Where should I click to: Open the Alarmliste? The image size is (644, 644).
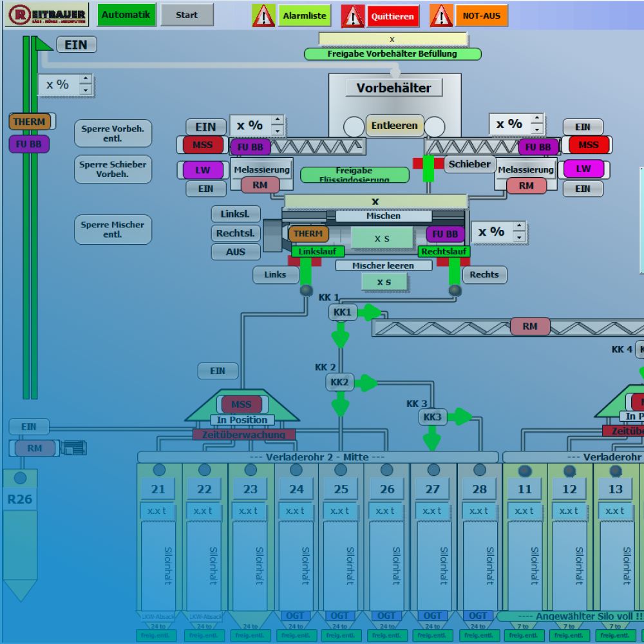(x=305, y=15)
